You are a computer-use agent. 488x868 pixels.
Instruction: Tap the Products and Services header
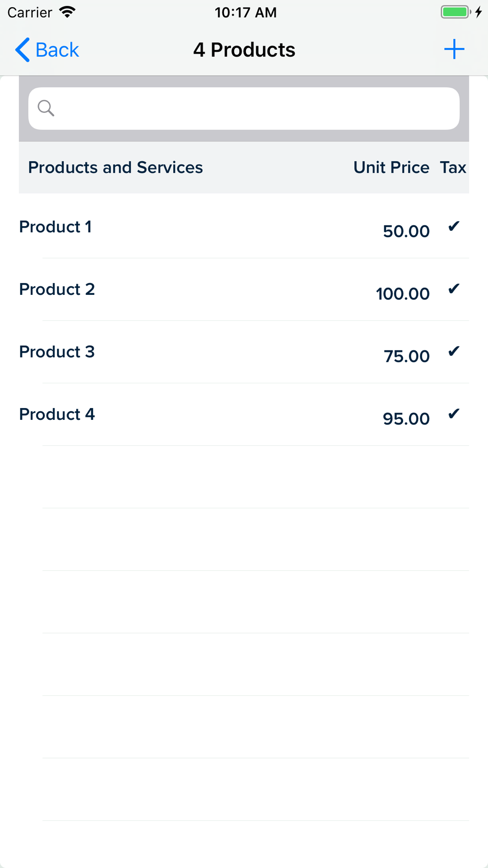pos(115,167)
